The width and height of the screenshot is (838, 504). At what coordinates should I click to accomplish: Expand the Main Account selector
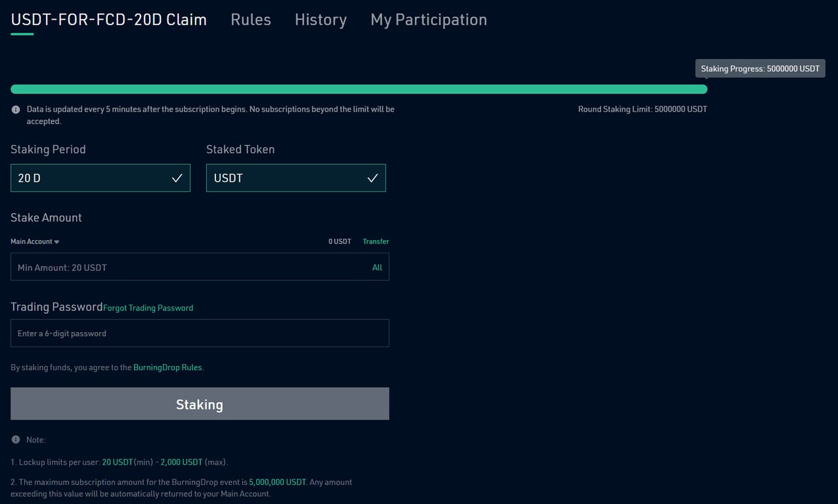pyautogui.click(x=34, y=241)
